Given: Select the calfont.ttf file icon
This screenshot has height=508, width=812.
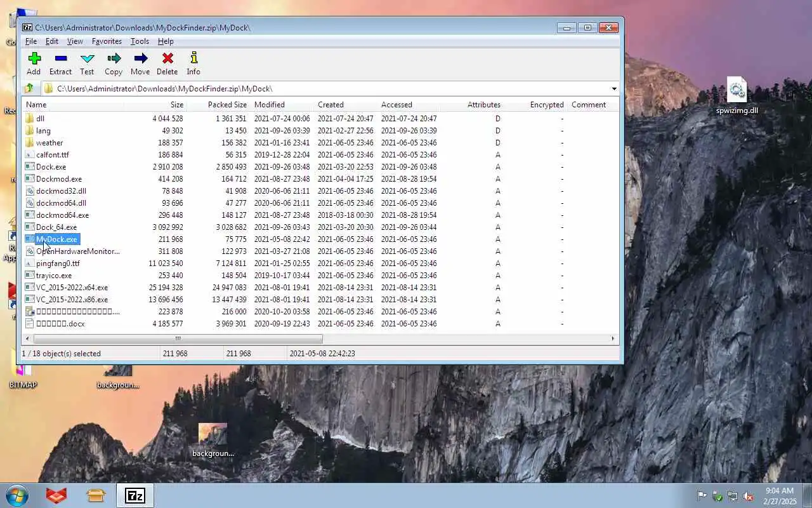Looking at the screenshot, I should tap(29, 154).
